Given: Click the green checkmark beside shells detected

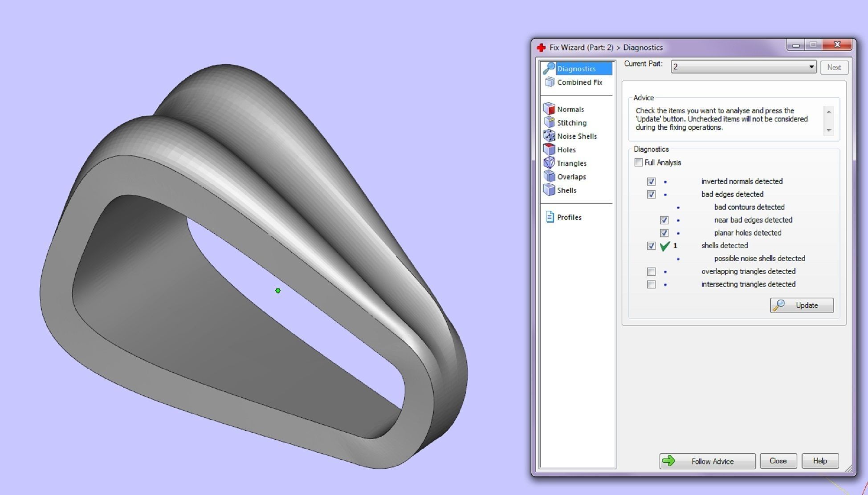Looking at the screenshot, I should coord(664,246).
